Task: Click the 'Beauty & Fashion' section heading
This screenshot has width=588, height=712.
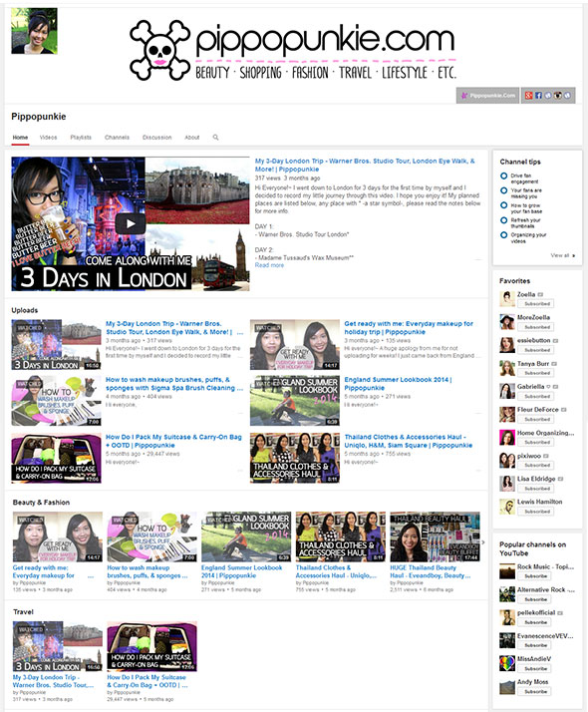Action: tap(41, 503)
